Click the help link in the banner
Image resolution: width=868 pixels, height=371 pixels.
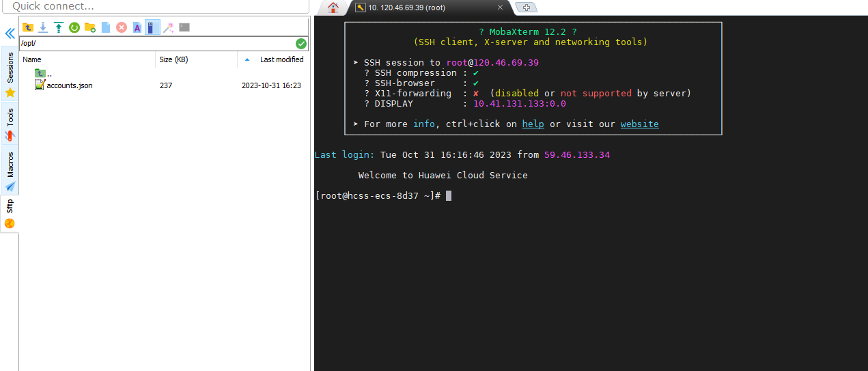point(533,124)
